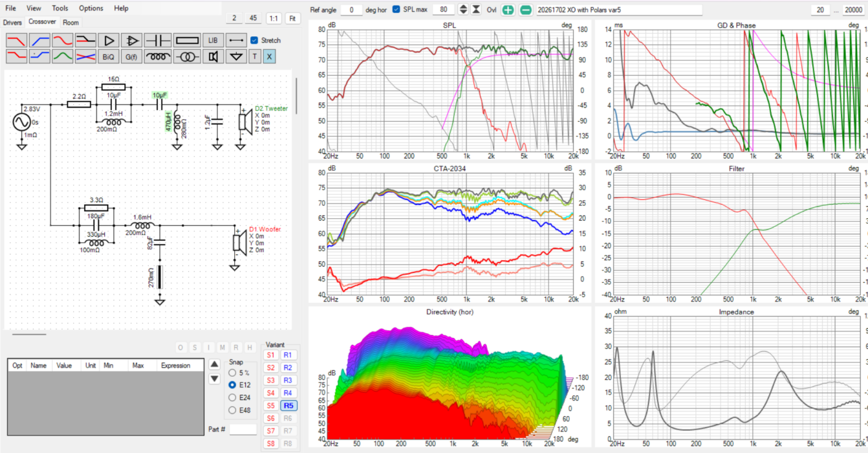868x453 pixels.
Task: Select variant S3 button
Action: point(270,380)
